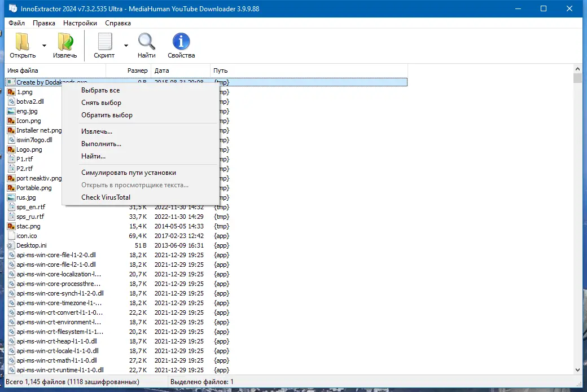The image size is (587, 392).
Task: Click the scrollbar up arrow
Action: 577,69
